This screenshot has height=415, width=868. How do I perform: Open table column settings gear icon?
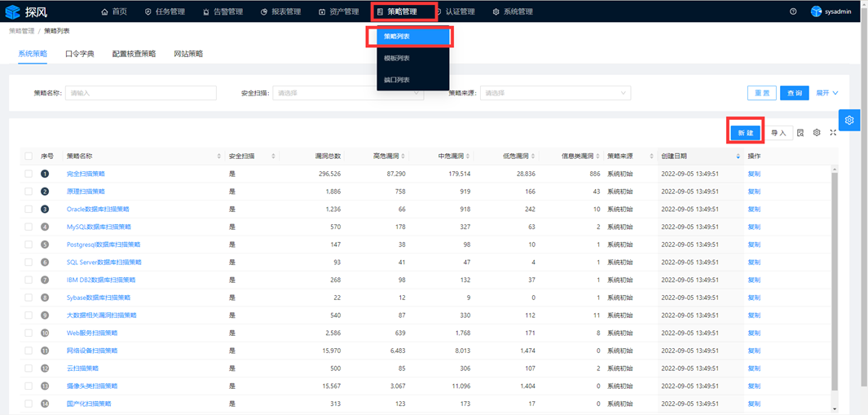(x=817, y=133)
